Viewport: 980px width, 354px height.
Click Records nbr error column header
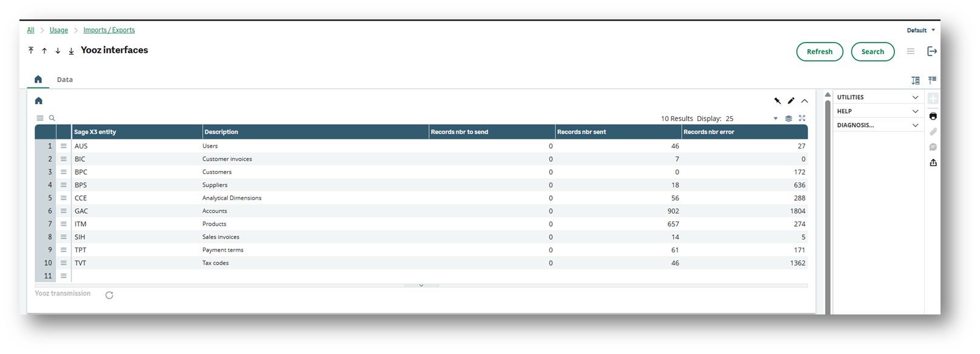click(745, 132)
